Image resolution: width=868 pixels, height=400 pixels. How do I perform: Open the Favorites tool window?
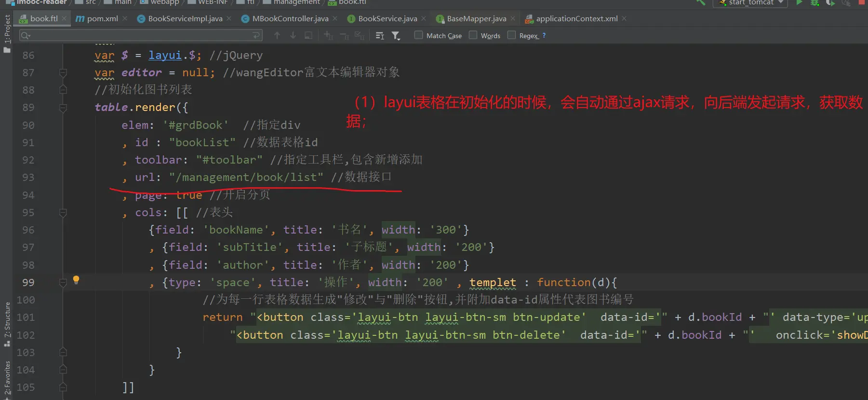[7, 379]
